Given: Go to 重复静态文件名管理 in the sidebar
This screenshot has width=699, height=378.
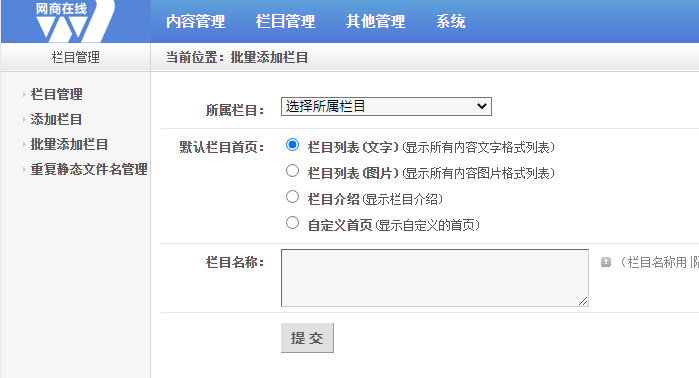Looking at the screenshot, I should pos(89,169).
